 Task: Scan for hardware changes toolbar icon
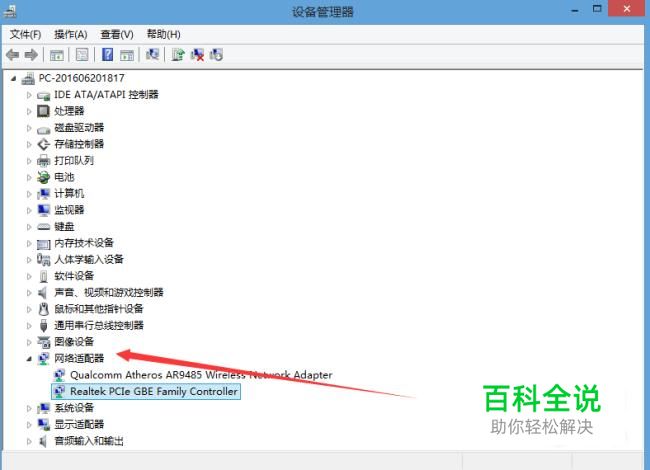coord(153,54)
